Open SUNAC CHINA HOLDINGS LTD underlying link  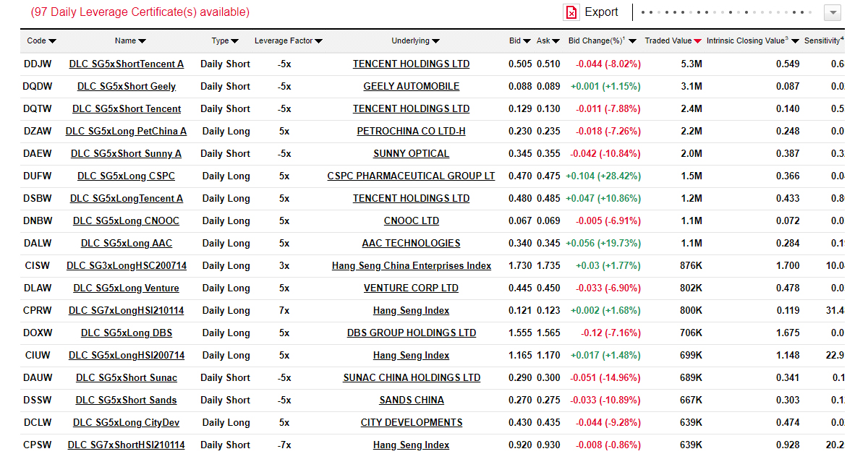(412, 378)
